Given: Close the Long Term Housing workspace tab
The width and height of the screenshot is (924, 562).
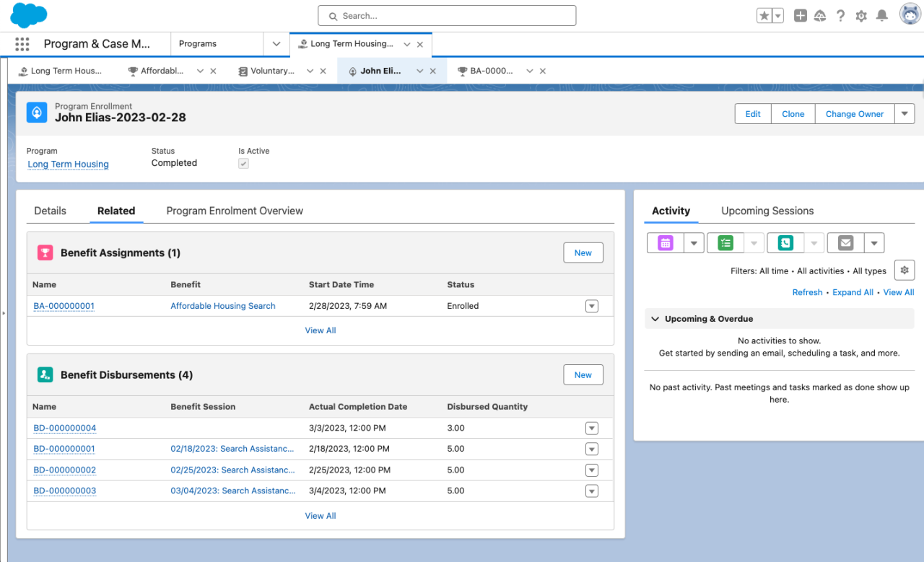Looking at the screenshot, I should point(420,45).
